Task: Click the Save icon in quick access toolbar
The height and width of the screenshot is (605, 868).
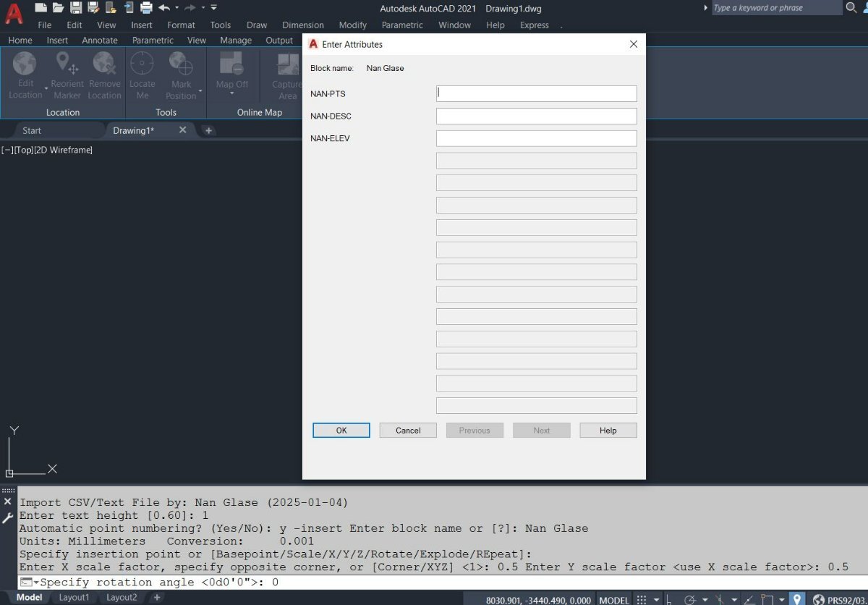Action: pyautogui.click(x=76, y=8)
